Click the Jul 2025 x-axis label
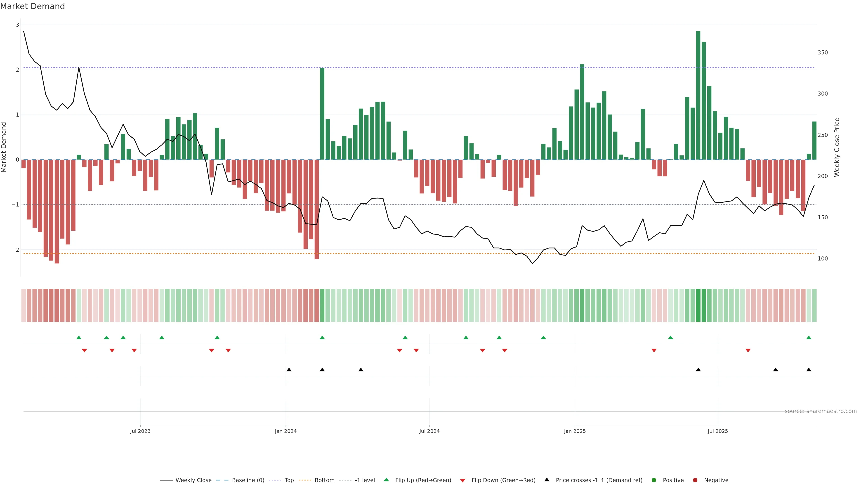868x488 pixels. 718,431
